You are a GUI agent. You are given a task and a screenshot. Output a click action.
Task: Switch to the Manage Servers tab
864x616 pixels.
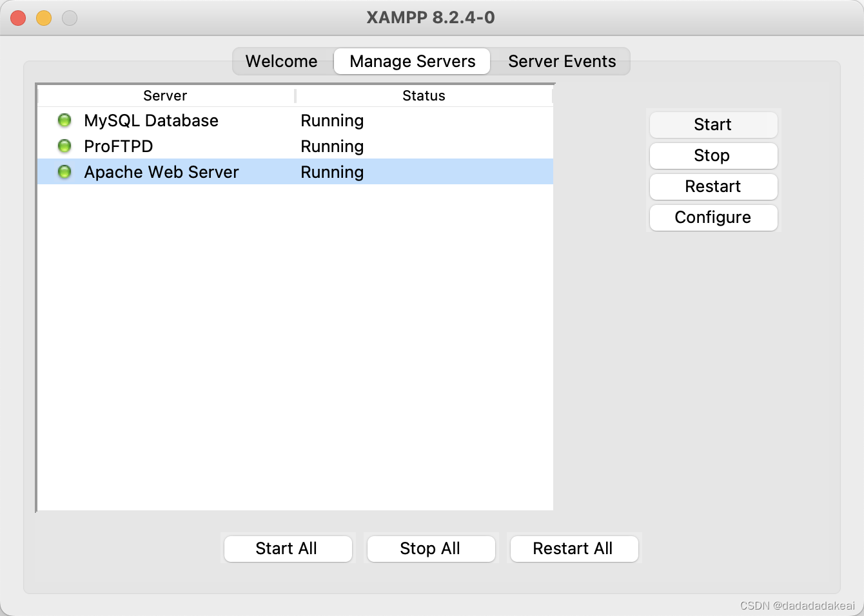click(411, 61)
